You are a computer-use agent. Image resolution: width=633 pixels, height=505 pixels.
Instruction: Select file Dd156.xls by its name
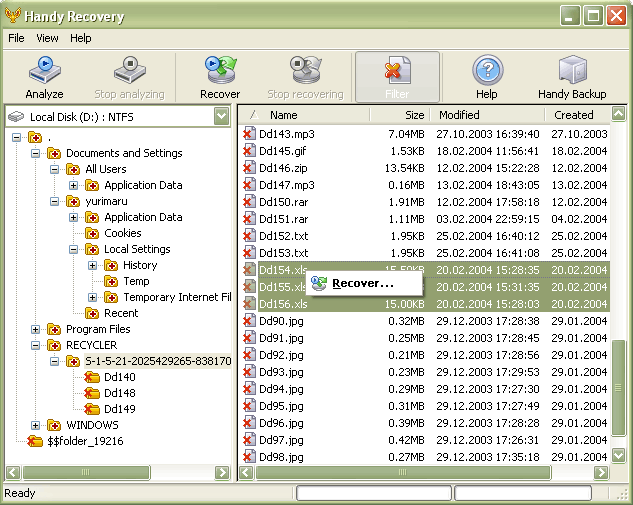(283, 304)
